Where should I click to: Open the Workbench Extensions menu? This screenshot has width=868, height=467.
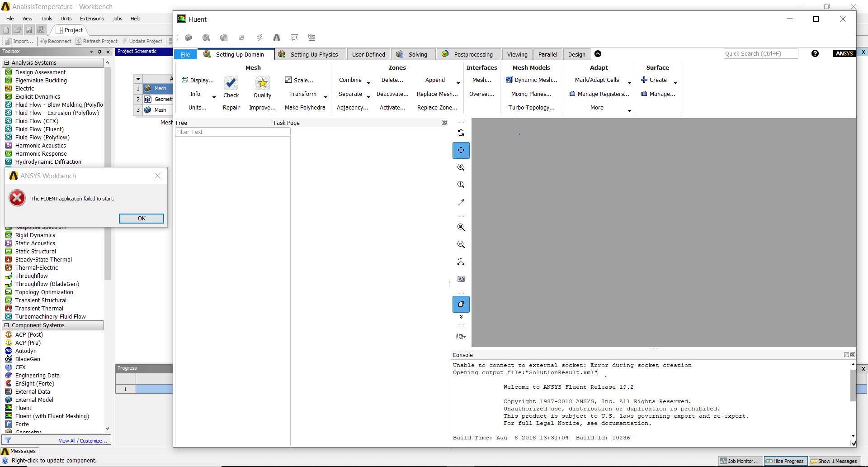click(x=92, y=19)
